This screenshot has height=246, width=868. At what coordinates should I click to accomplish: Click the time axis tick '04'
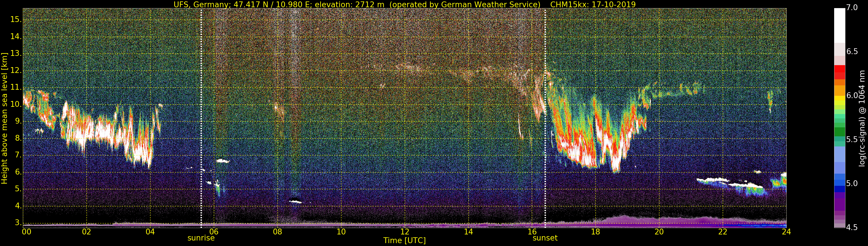pyautogui.click(x=150, y=232)
